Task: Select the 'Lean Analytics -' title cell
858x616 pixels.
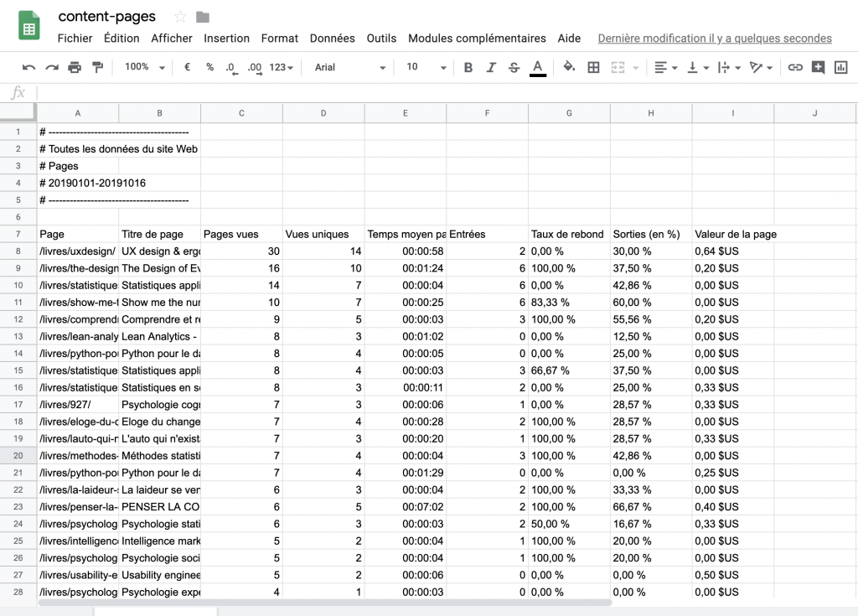Action: tap(160, 336)
